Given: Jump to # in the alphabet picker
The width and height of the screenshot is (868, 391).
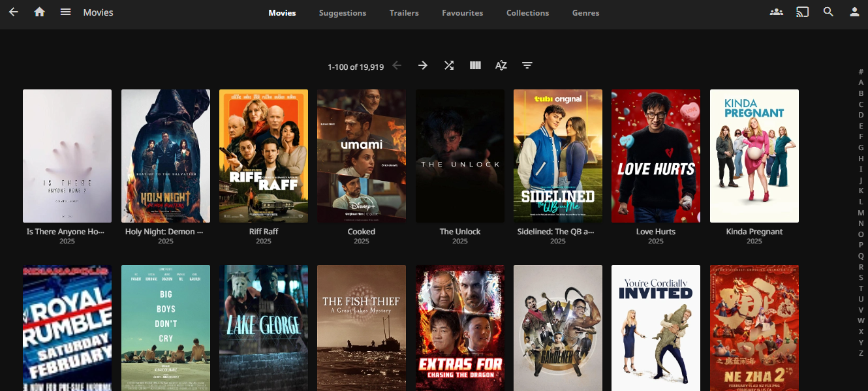Looking at the screenshot, I should pyautogui.click(x=861, y=72).
